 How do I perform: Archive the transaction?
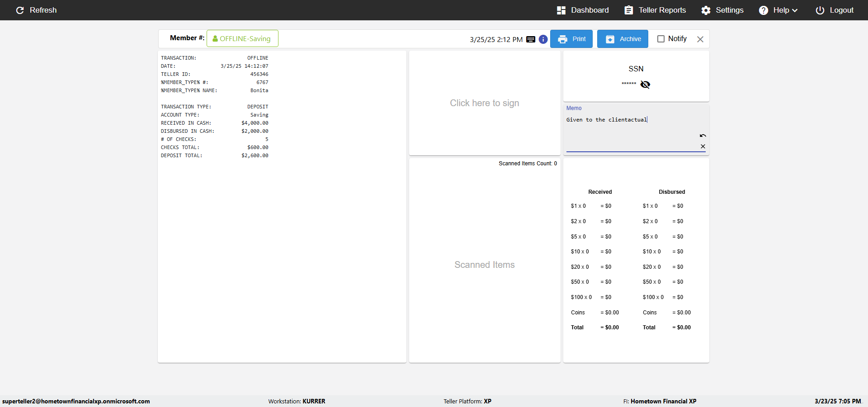pyautogui.click(x=623, y=39)
